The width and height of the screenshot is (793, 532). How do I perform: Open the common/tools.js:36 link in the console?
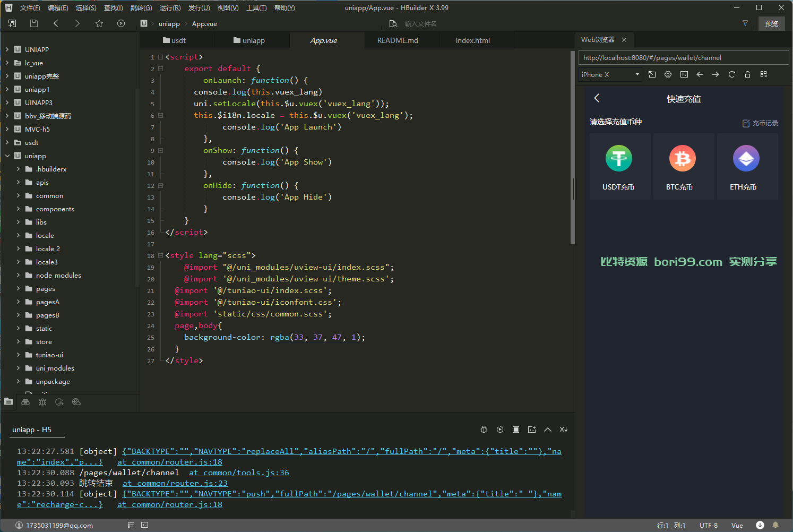(x=239, y=473)
